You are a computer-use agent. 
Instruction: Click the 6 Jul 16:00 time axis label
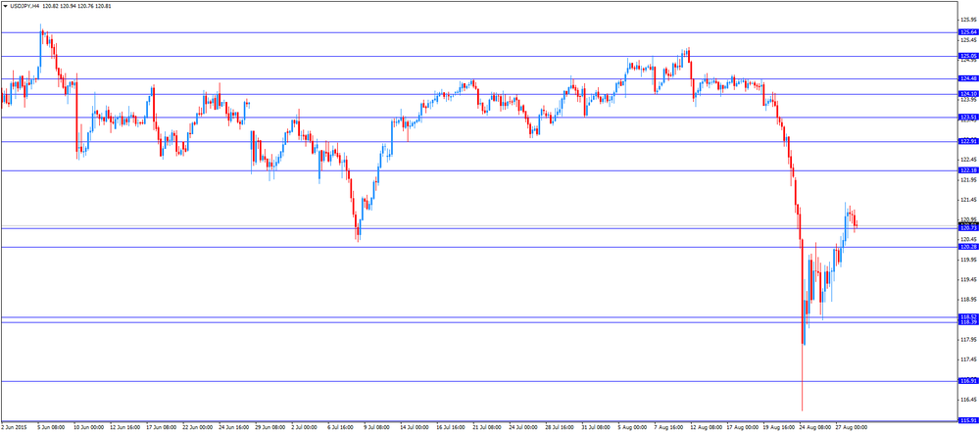pos(341,428)
